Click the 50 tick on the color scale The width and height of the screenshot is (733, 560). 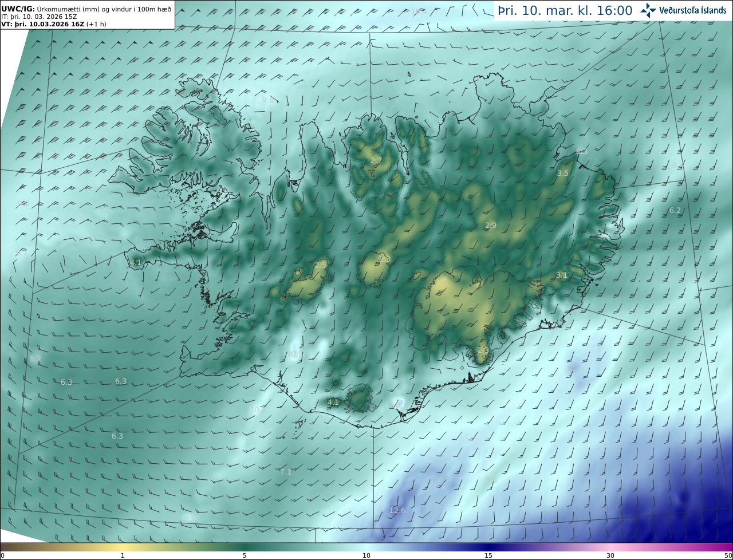tap(728, 555)
